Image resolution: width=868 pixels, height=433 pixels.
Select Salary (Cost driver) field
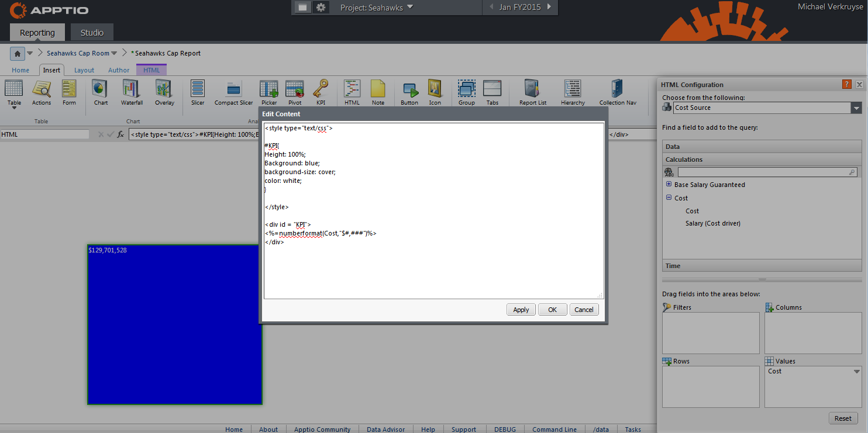coord(713,223)
